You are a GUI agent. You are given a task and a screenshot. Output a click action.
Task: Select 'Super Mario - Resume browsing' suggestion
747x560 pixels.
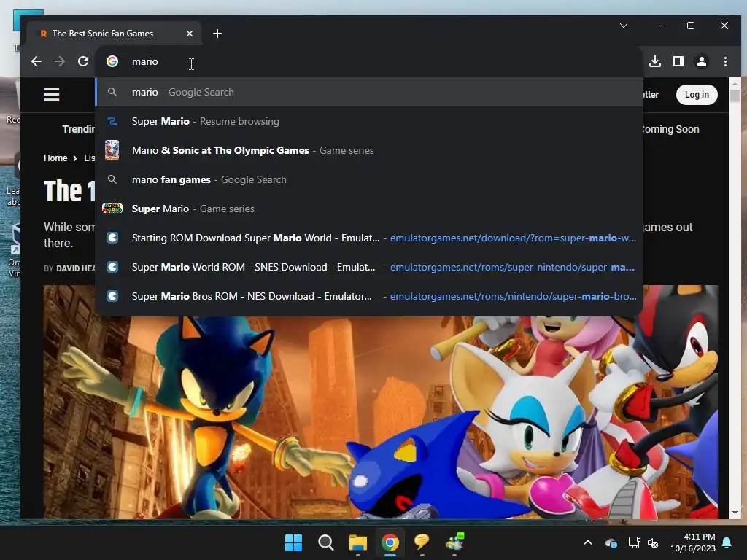(x=369, y=121)
